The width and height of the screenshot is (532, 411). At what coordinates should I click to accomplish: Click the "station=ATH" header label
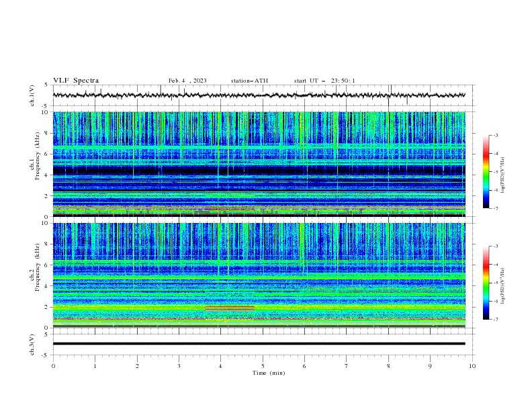249,81
